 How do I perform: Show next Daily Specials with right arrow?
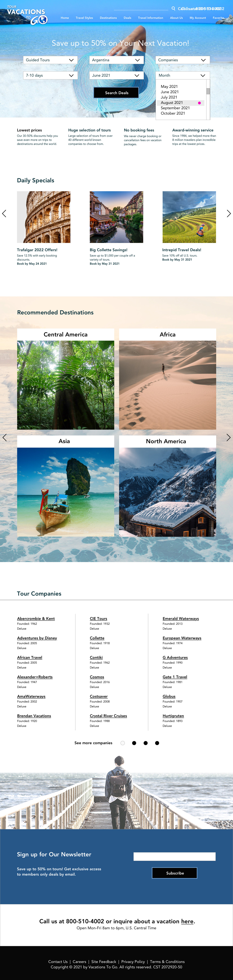[x=229, y=213]
